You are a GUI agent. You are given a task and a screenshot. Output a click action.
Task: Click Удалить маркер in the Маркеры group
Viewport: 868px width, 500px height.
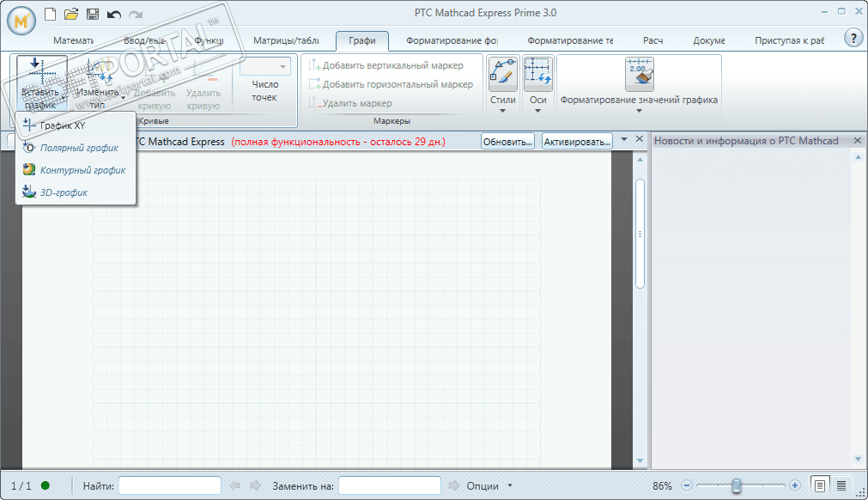(349, 103)
